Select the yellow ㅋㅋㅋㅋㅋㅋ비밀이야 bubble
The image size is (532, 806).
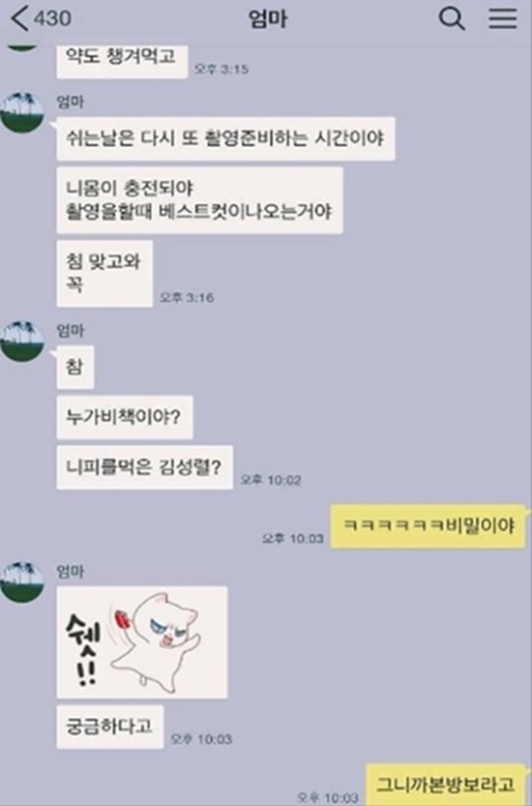428,526
